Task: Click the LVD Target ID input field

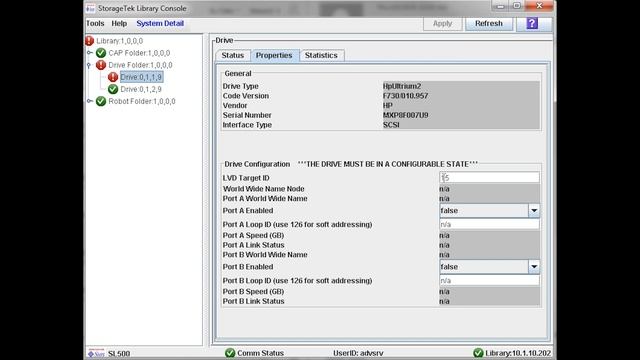Action: (489, 178)
